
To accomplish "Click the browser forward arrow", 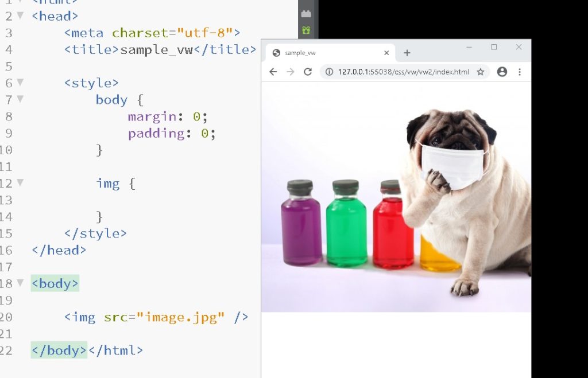I will (x=291, y=72).
